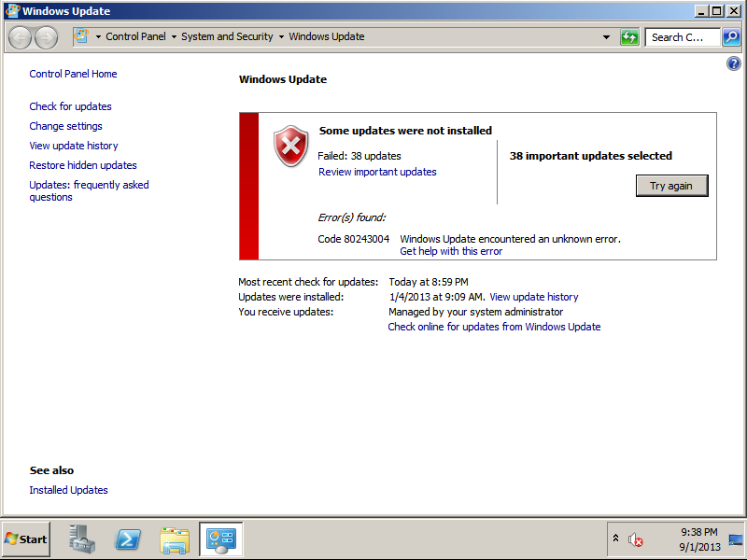Click '38 important updates selected' text
This screenshot has width=747, height=560.
pos(591,156)
